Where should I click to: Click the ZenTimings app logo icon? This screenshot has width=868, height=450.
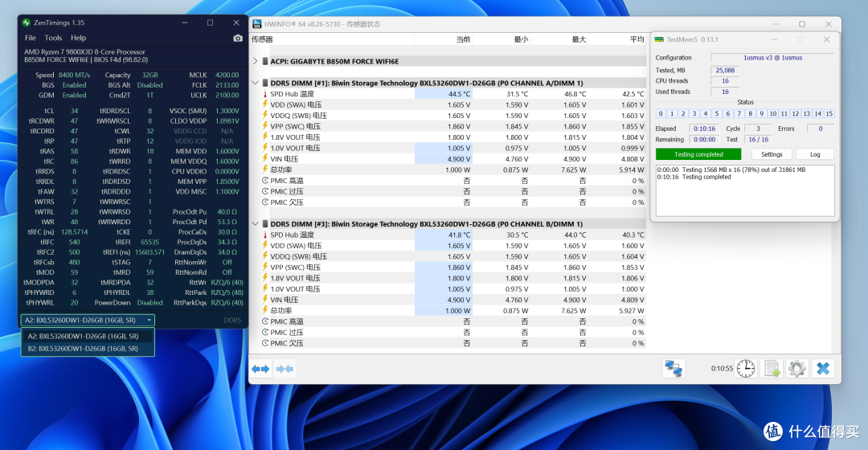26,22
